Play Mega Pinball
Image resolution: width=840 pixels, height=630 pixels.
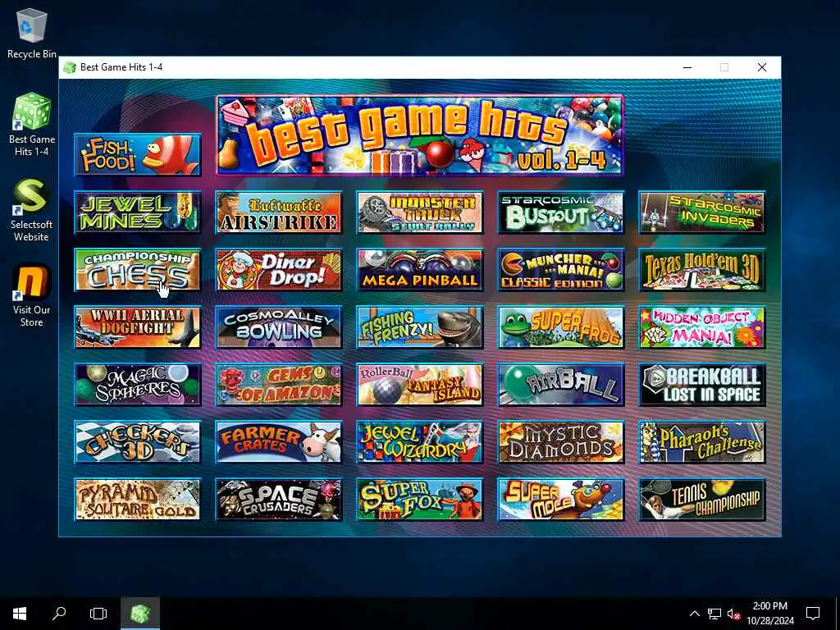[420, 270]
